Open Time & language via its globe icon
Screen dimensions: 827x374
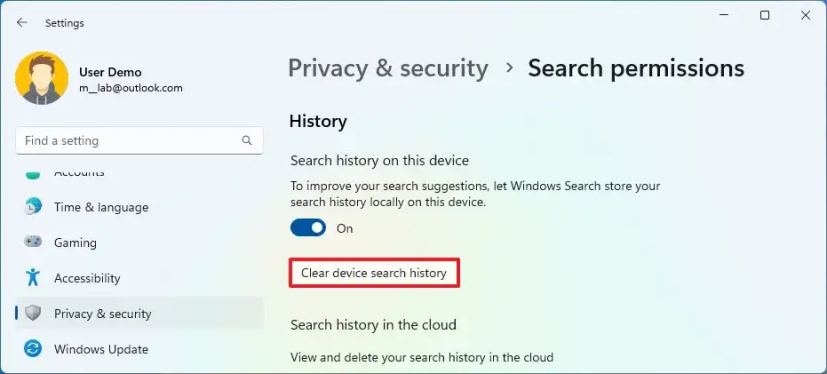[x=33, y=207]
